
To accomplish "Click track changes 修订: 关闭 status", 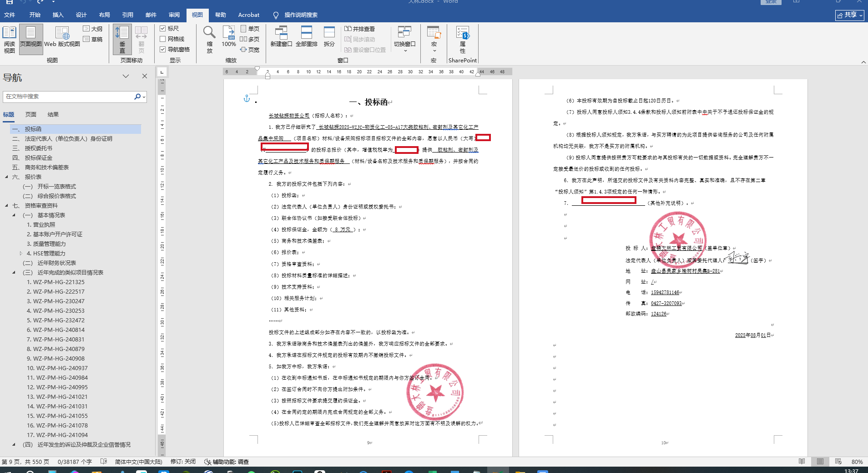I will coord(183,462).
